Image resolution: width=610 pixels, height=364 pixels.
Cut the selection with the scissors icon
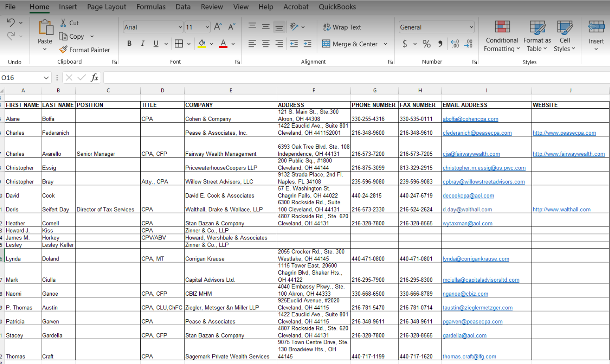coord(63,23)
